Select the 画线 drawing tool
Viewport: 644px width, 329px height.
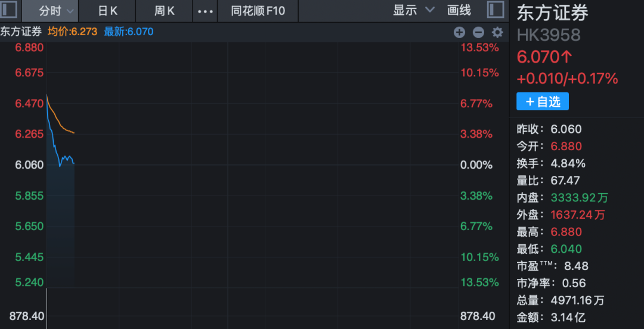pyautogui.click(x=459, y=10)
